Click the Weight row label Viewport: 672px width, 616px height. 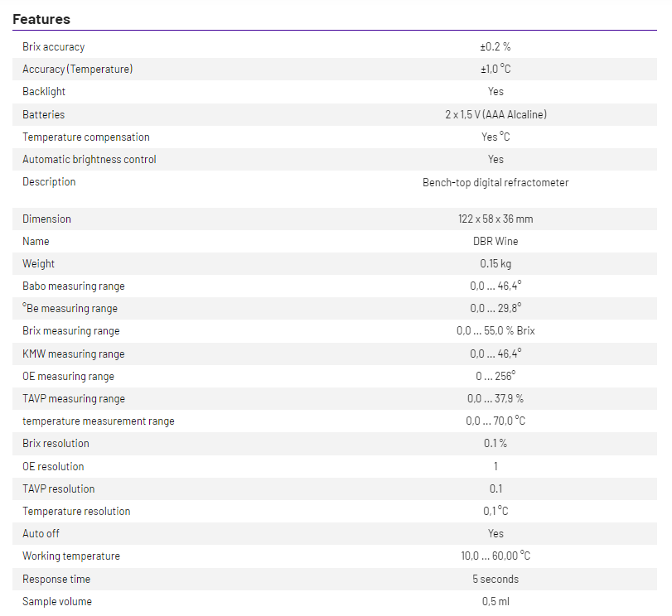click(38, 264)
